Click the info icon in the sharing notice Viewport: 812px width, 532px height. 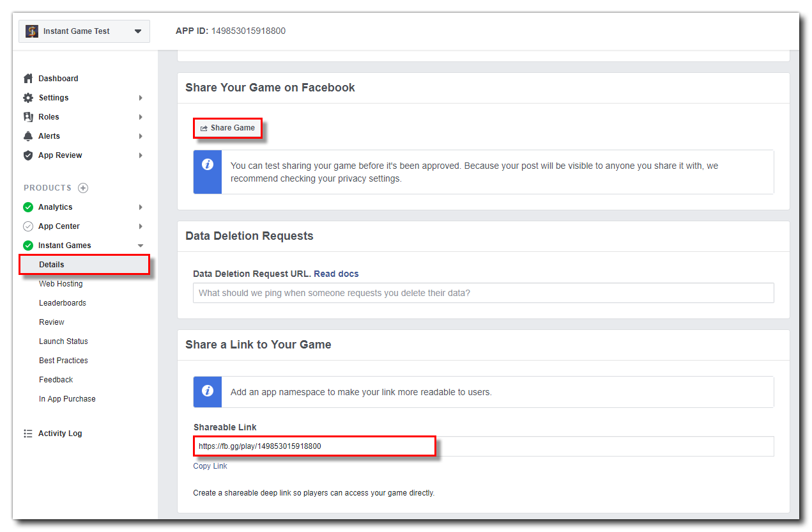click(x=208, y=164)
